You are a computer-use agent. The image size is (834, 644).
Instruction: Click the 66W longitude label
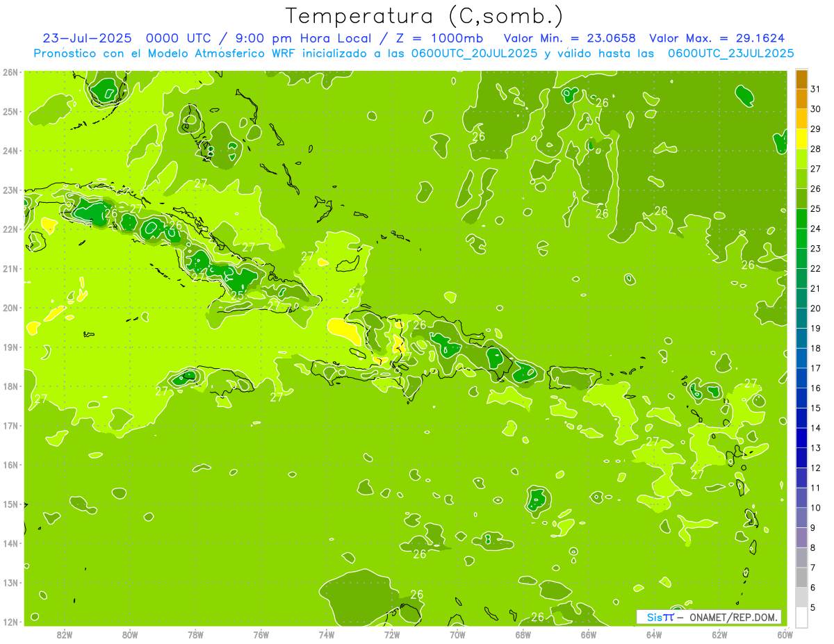coord(588,634)
